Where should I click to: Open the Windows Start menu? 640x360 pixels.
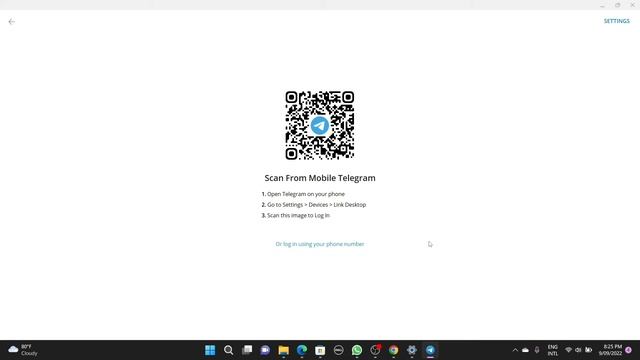(210, 350)
